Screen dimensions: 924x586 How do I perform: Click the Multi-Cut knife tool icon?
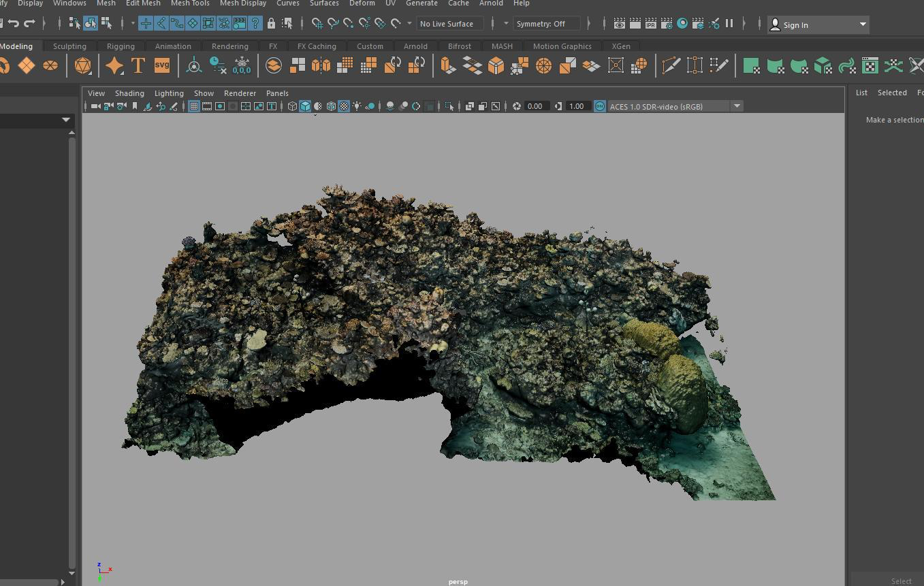[671, 65]
